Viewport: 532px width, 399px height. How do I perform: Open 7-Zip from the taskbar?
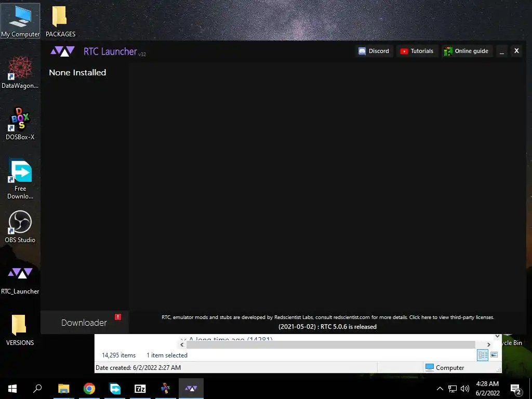click(140, 389)
